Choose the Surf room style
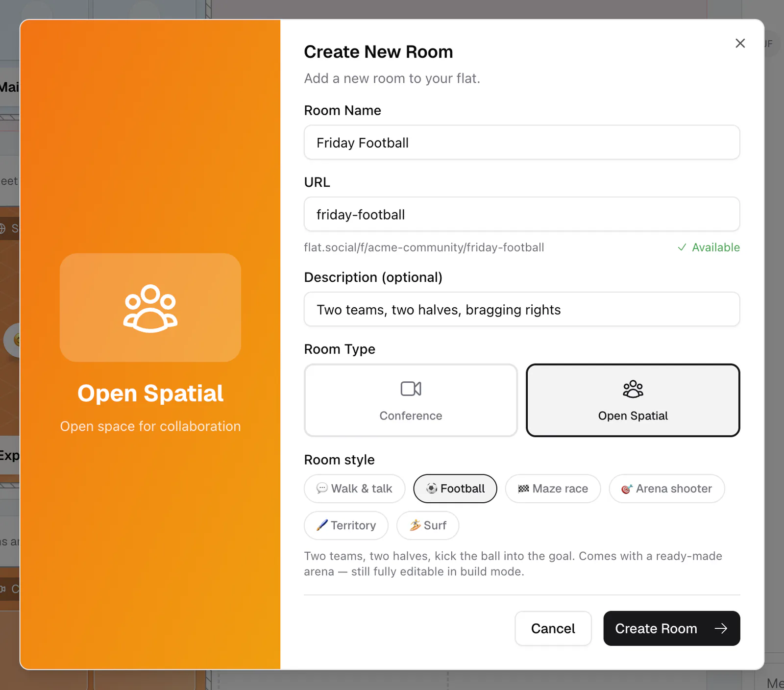Image resolution: width=784 pixels, height=690 pixels. [428, 525]
